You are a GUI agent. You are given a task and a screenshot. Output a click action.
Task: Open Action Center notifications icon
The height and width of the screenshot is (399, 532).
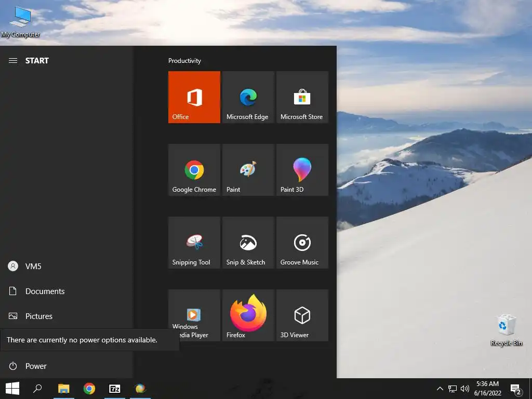[516, 389]
